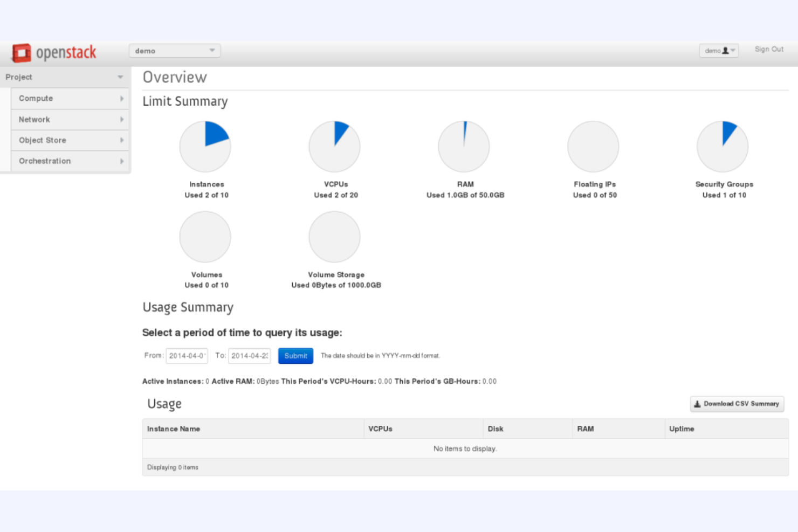Expand the Compute section
The width and height of the screenshot is (798, 532).
70,98
